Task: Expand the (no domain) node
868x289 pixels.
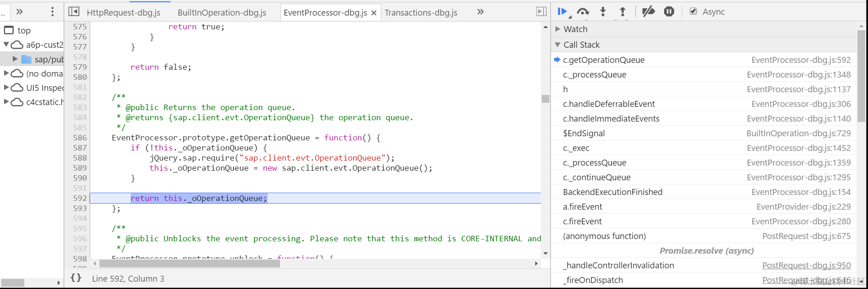Action: click(x=6, y=73)
